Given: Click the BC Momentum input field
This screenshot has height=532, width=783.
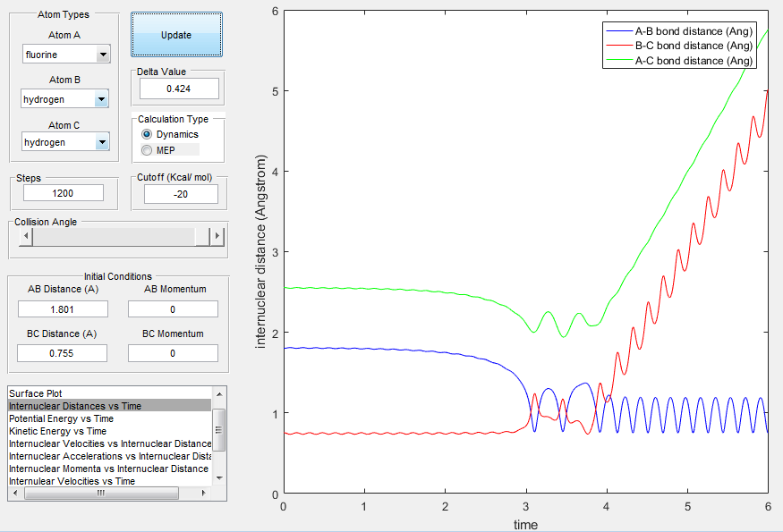Looking at the screenshot, I should [x=173, y=353].
